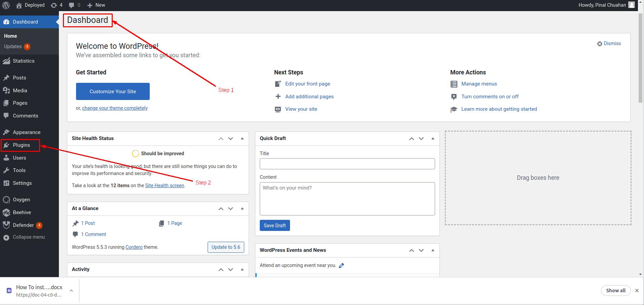Open the comments bubble in admin bar

click(74, 5)
